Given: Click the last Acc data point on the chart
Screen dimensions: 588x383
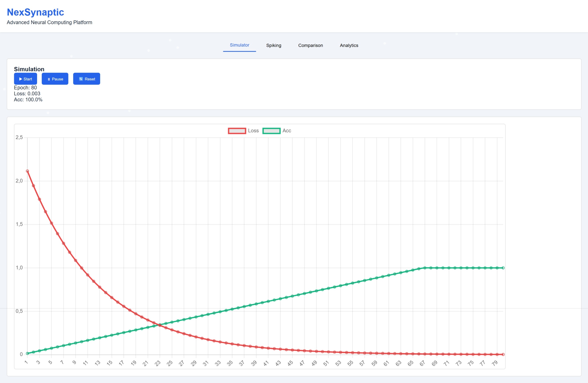Looking at the screenshot, I should pyautogui.click(x=503, y=268).
